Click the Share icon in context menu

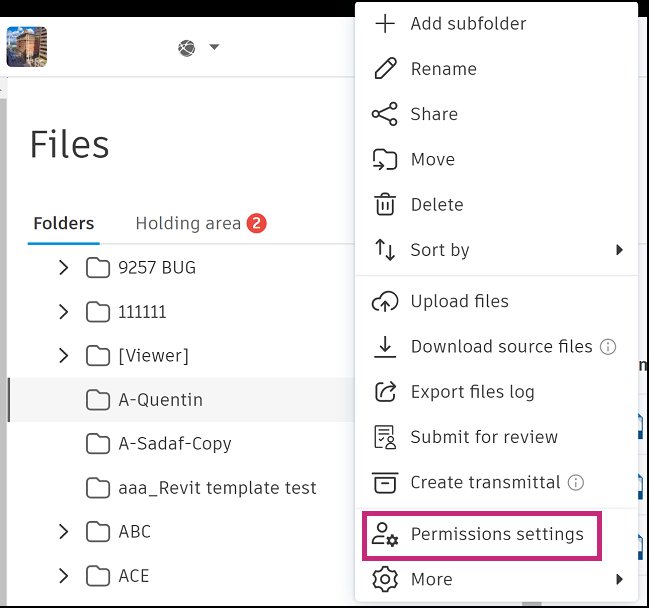(384, 114)
